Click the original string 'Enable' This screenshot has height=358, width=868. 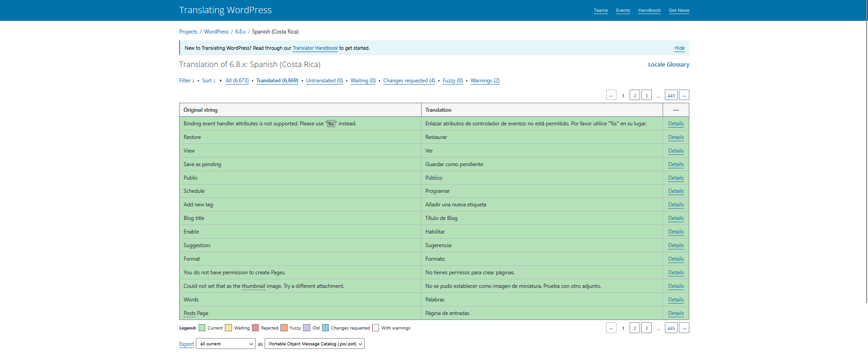(191, 232)
